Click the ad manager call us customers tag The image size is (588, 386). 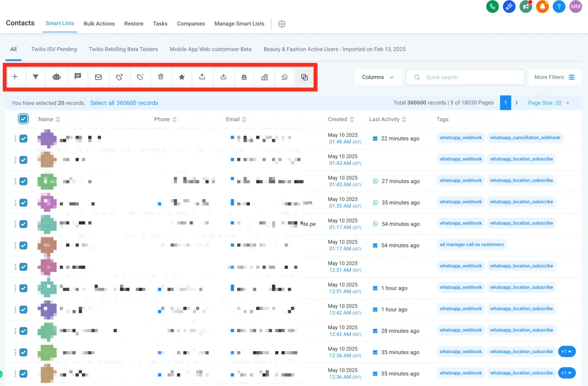[472, 244]
